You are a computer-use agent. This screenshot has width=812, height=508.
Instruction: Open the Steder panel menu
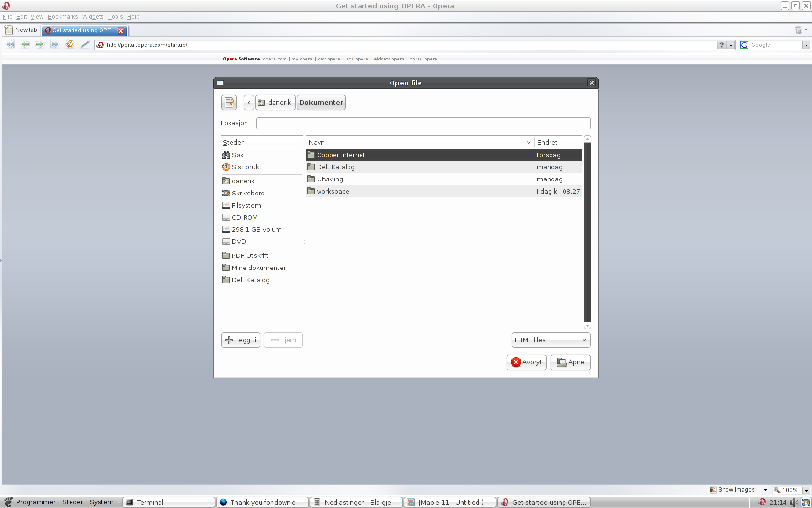pos(72,502)
